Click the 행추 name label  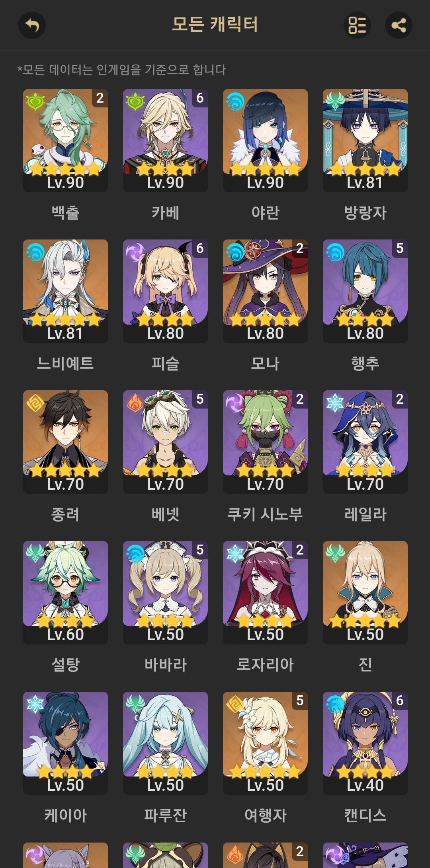365,364
